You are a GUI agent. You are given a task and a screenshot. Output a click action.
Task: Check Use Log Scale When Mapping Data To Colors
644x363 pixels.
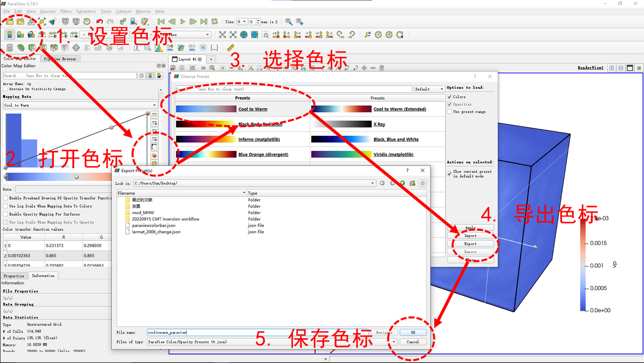click(5, 206)
